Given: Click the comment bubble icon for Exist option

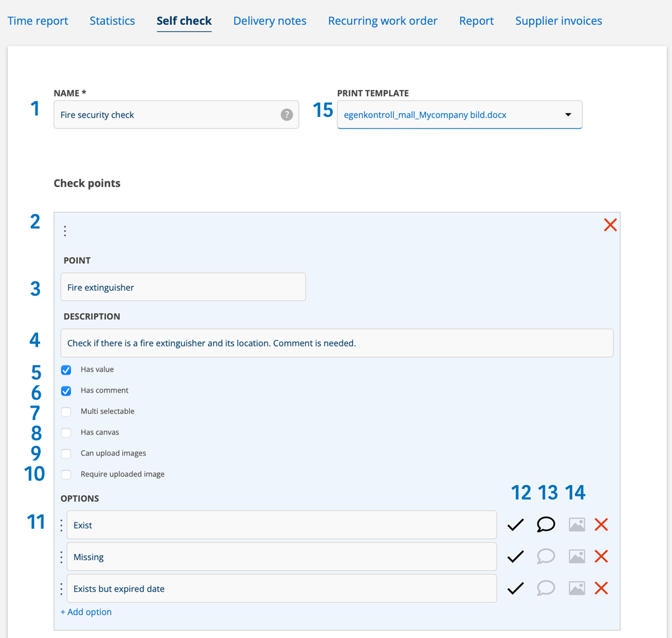Looking at the screenshot, I should tap(546, 524).
